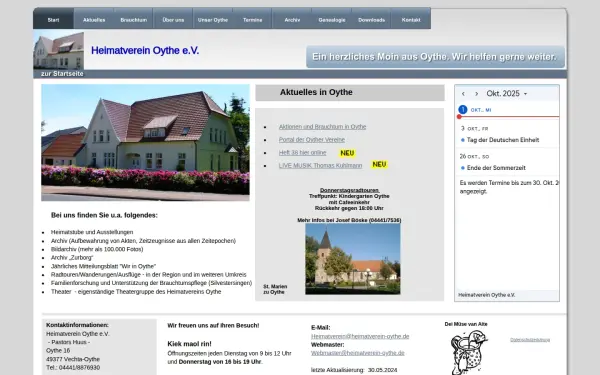Click phone number Tel.: 04441/8876930
The width and height of the screenshot is (600, 375).
tap(73, 368)
